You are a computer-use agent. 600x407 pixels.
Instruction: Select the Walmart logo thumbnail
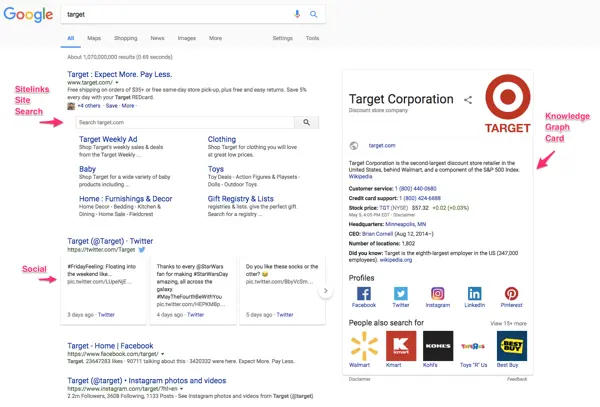pyautogui.click(x=364, y=346)
